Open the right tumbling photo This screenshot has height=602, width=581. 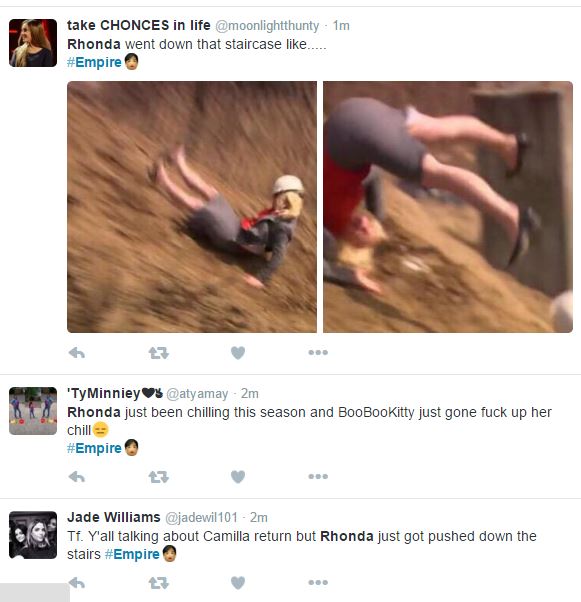pyautogui.click(x=448, y=207)
